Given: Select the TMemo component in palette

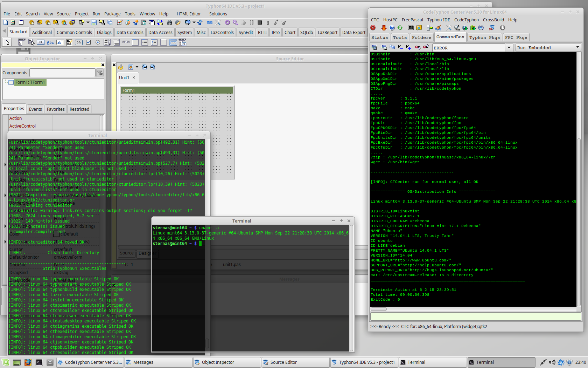Looking at the screenshot, I should (69, 42).
